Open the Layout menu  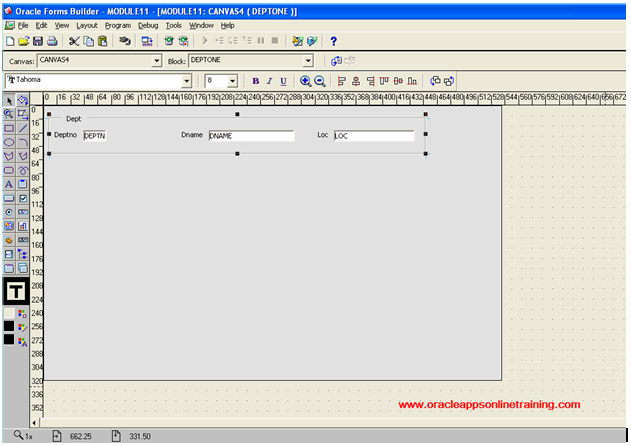(x=87, y=24)
